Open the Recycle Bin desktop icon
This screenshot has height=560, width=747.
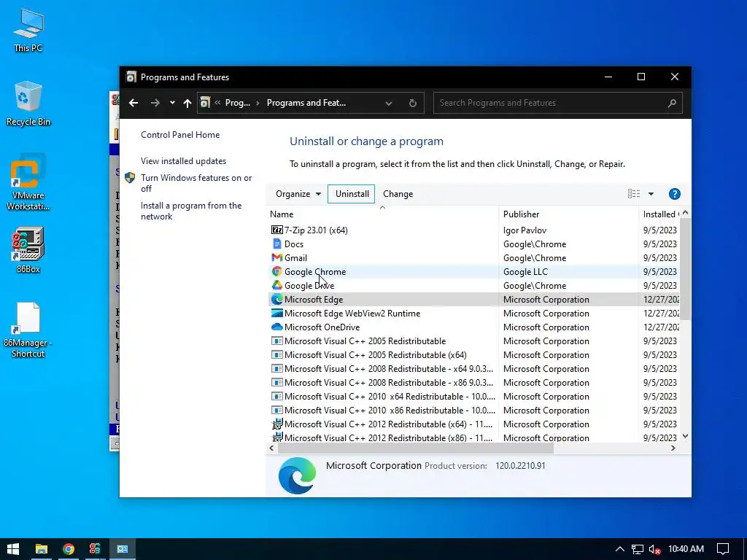pos(28,104)
